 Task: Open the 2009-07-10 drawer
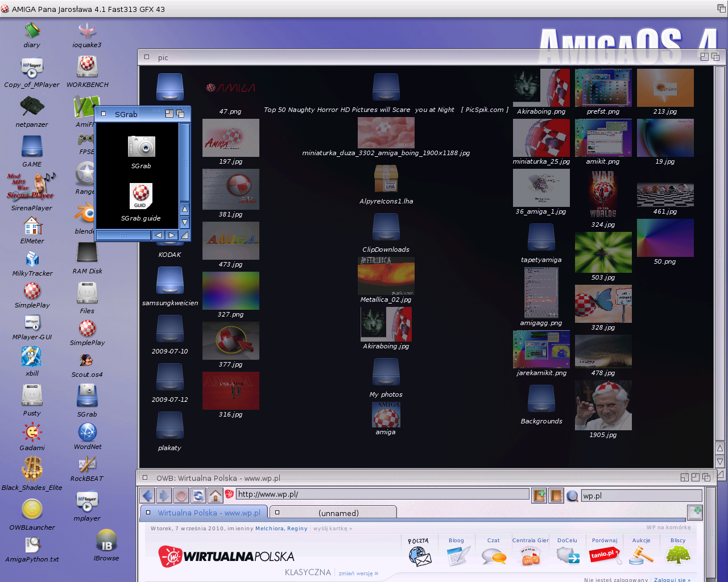pos(170,329)
